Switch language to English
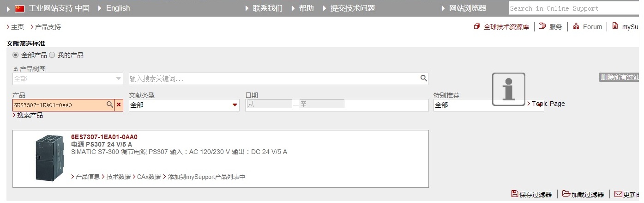Screen dimensions: 644x203 coord(118,8)
